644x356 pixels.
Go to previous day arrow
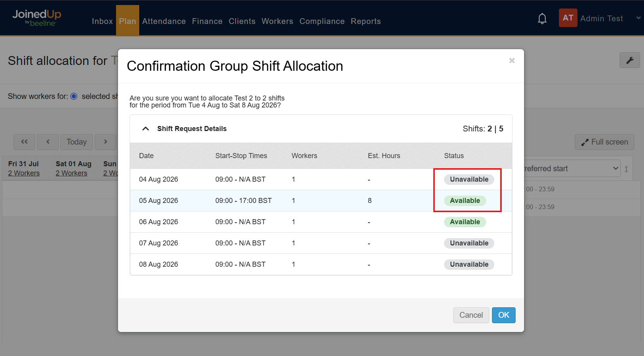48,142
